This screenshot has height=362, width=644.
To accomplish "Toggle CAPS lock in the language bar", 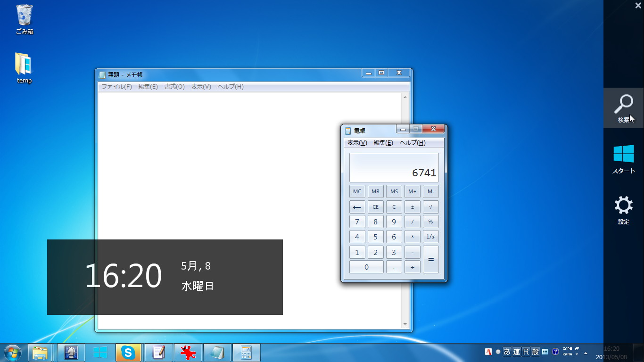I will (567, 349).
